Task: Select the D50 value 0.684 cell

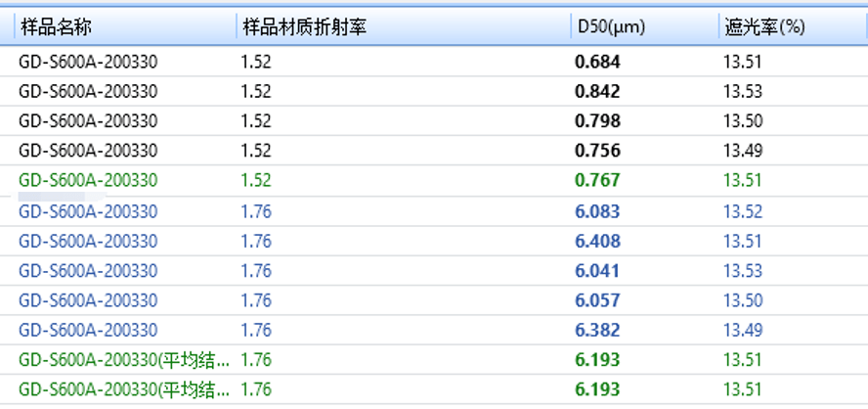Action: click(x=597, y=63)
